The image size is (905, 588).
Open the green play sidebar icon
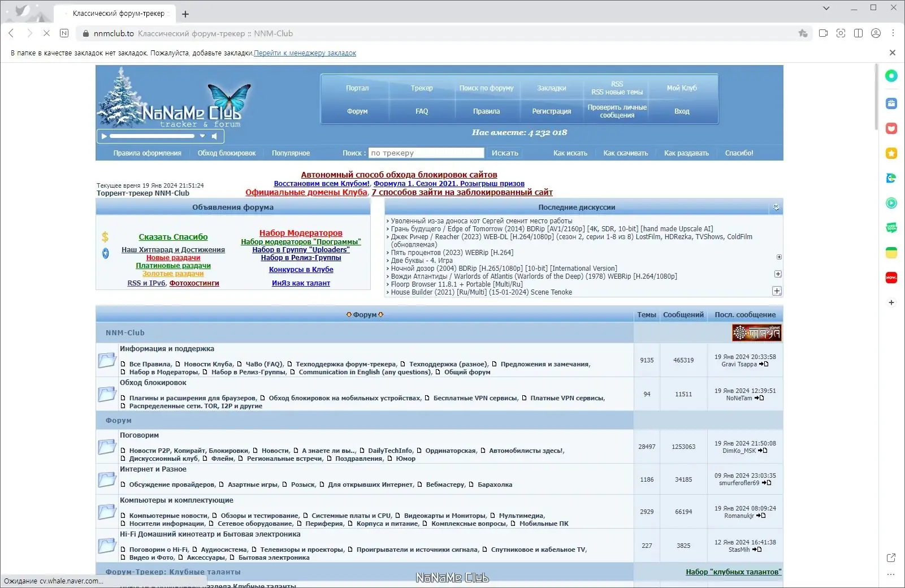click(x=891, y=203)
